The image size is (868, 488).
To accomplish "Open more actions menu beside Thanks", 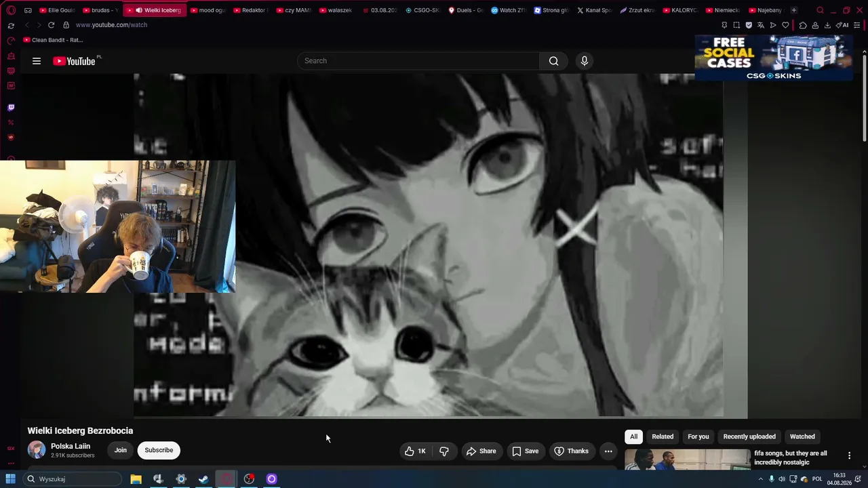I will click(x=608, y=451).
